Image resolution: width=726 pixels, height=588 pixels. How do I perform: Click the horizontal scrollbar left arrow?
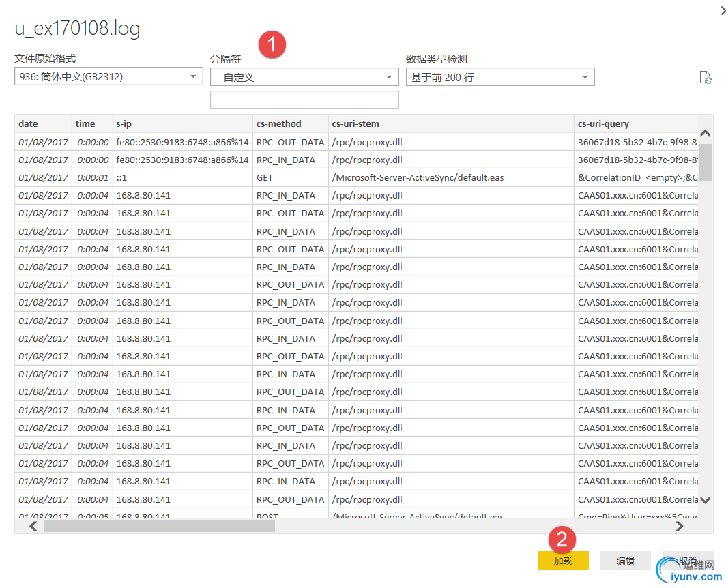point(33,526)
